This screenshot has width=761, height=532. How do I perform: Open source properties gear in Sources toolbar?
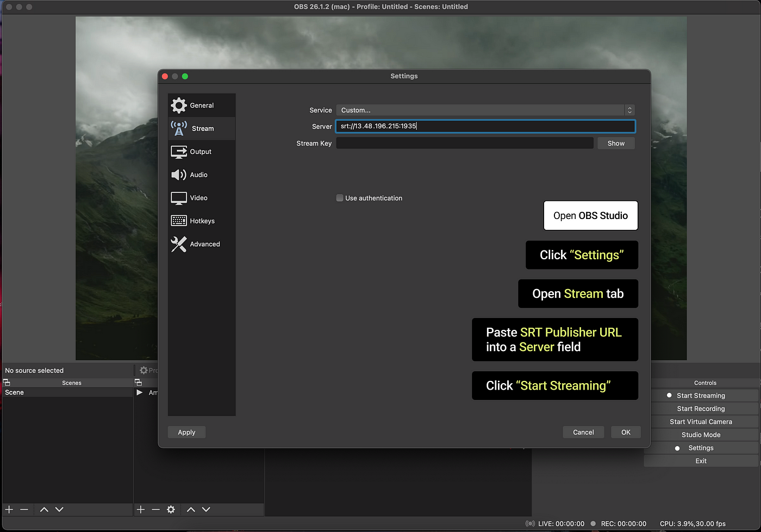point(171,509)
